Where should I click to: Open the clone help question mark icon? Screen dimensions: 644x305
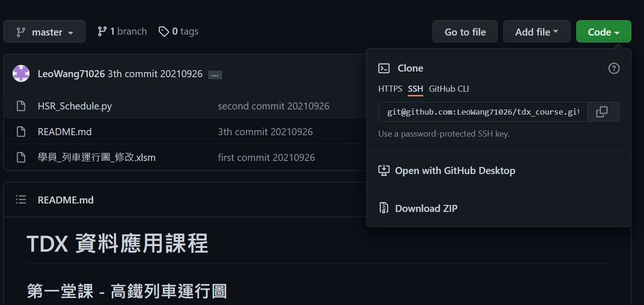tap(614, 68)
